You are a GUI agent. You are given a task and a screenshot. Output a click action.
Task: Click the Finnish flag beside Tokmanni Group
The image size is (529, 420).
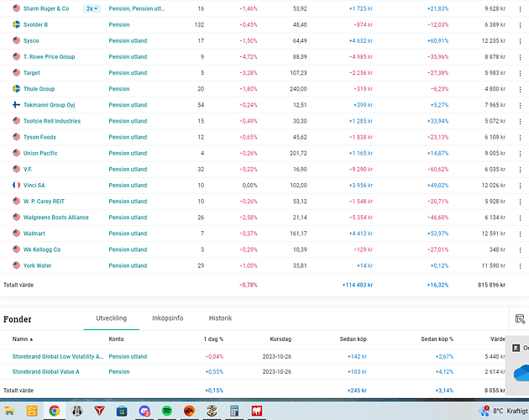pyautogui.click(x=16, y=105)
